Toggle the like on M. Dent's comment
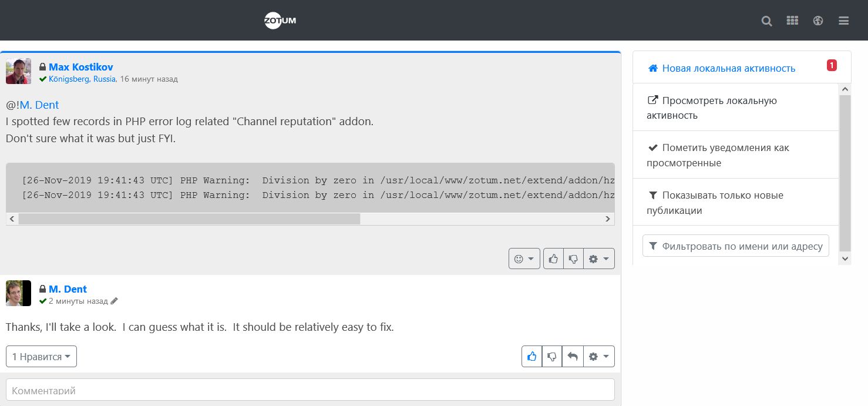The image size is (868, 406). [x=531, y=357]
